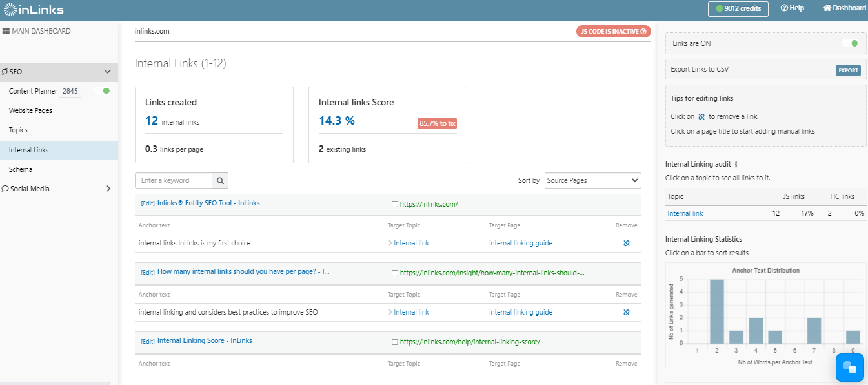The width and height of the screenshot is (868, 385).
Task: Expand the Social Media section
Action: (x=108, y=189)
